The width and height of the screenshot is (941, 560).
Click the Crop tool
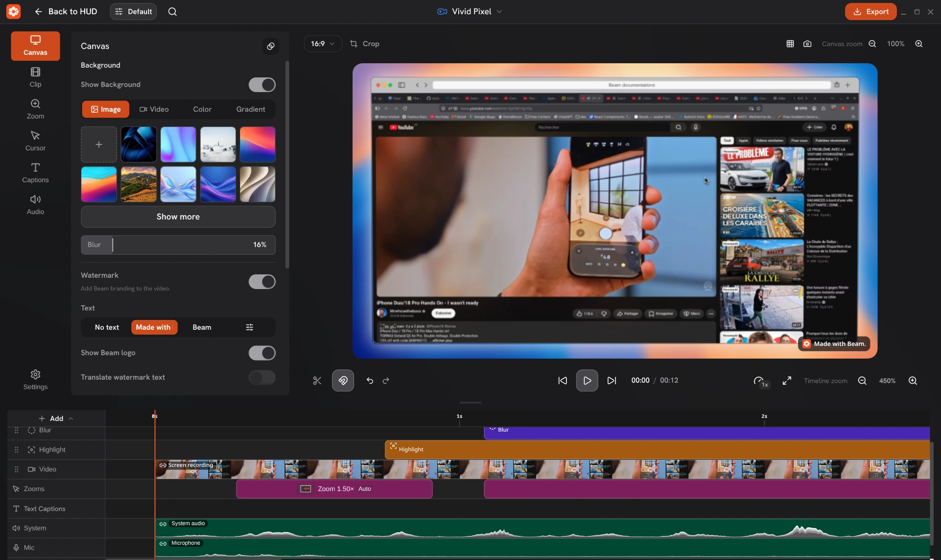[x=365, y=44]
